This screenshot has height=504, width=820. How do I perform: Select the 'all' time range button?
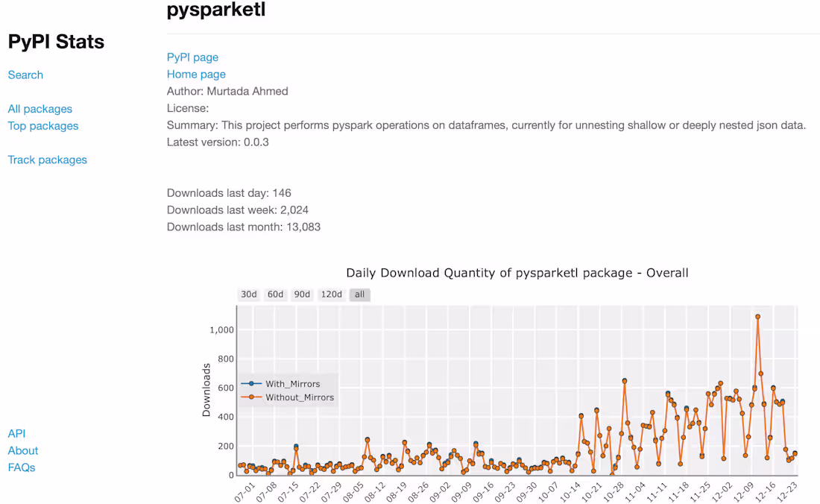tap(359, 294)
